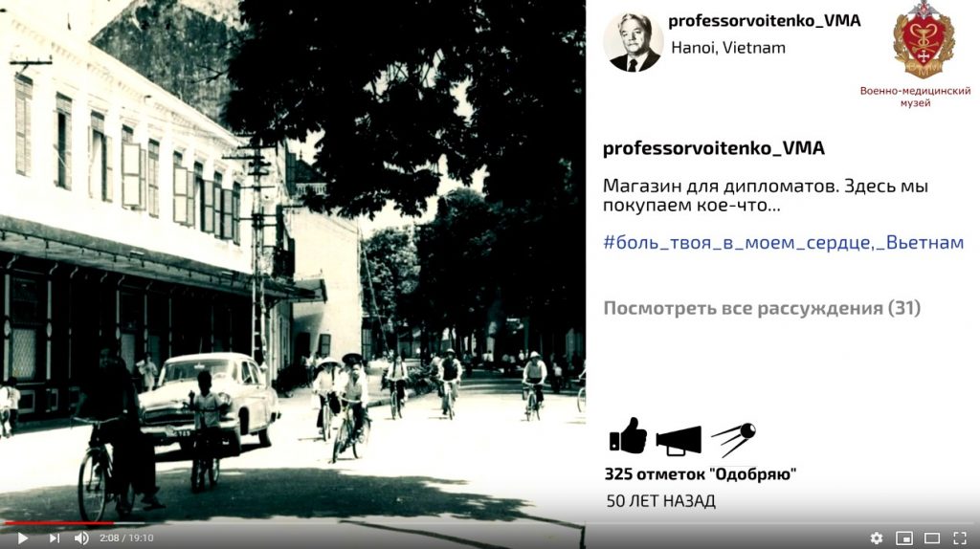Open the #боль_твоя_в_моем_сердце,_Вьетнам hashtag
The height and width of the screenshot is (549, 980).
point(783,242)
